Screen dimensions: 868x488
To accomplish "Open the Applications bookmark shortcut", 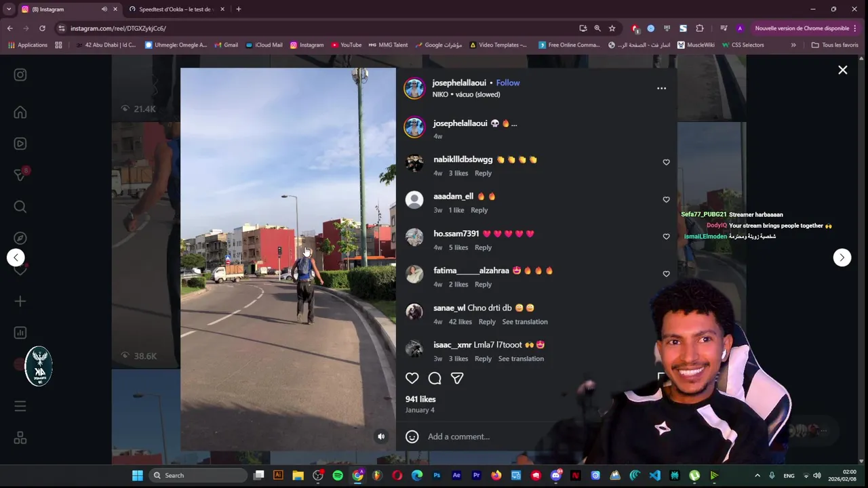I will pos(28,45).
